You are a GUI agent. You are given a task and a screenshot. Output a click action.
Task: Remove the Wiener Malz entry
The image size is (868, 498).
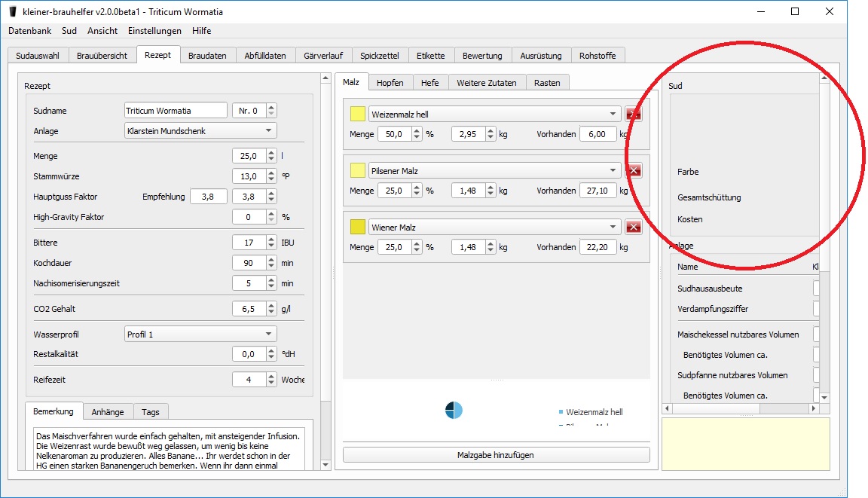(x=634, y=228)
